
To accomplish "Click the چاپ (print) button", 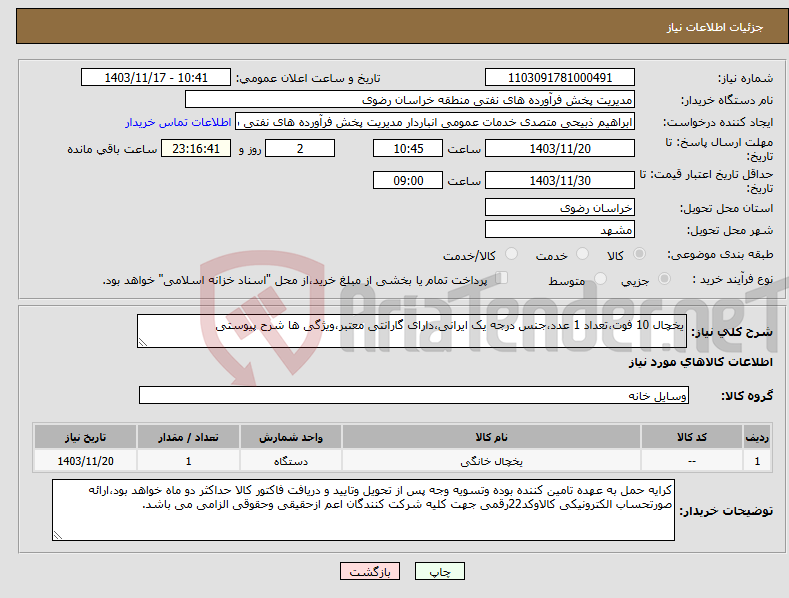I will click(x=439, y=571).
